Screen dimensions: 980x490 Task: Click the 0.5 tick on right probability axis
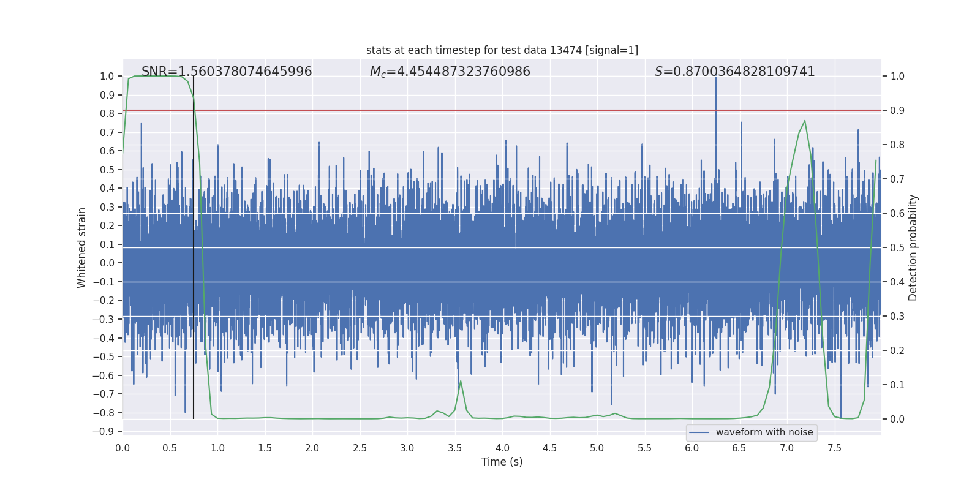click(897, 248)
